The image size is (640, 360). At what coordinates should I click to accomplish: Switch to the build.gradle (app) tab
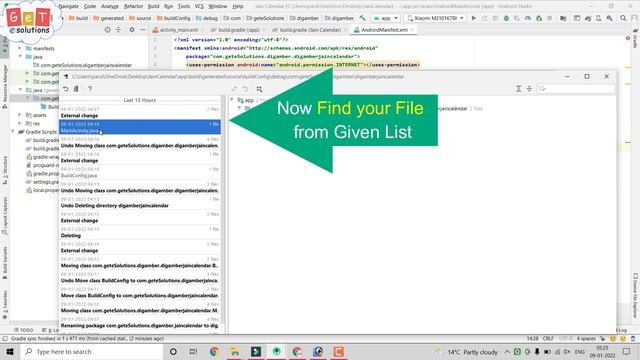coord(238,30)
